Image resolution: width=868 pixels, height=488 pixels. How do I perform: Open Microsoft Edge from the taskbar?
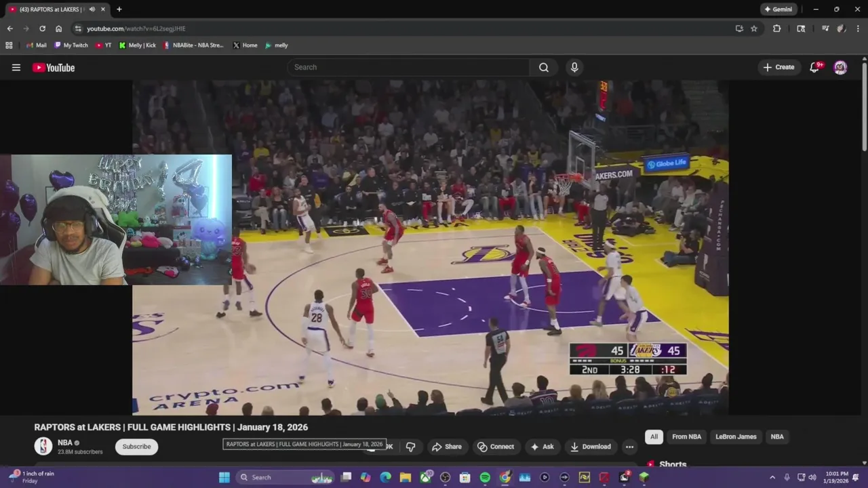(386, 477)
